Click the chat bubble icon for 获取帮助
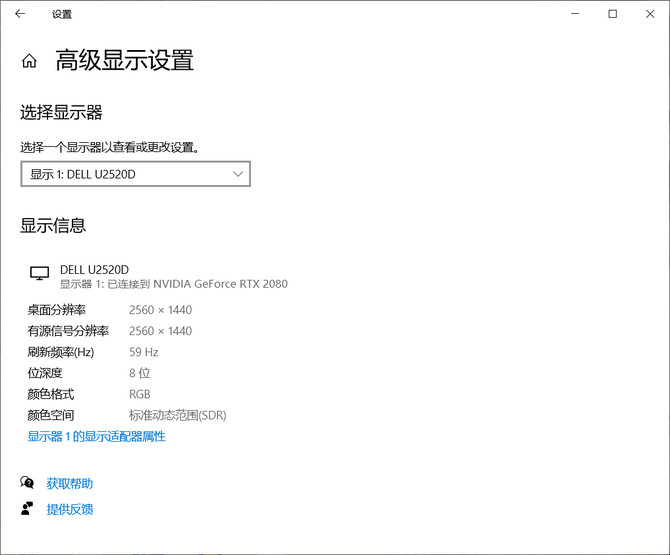Screen dimensions: 670x555 (x=27, y=483)
